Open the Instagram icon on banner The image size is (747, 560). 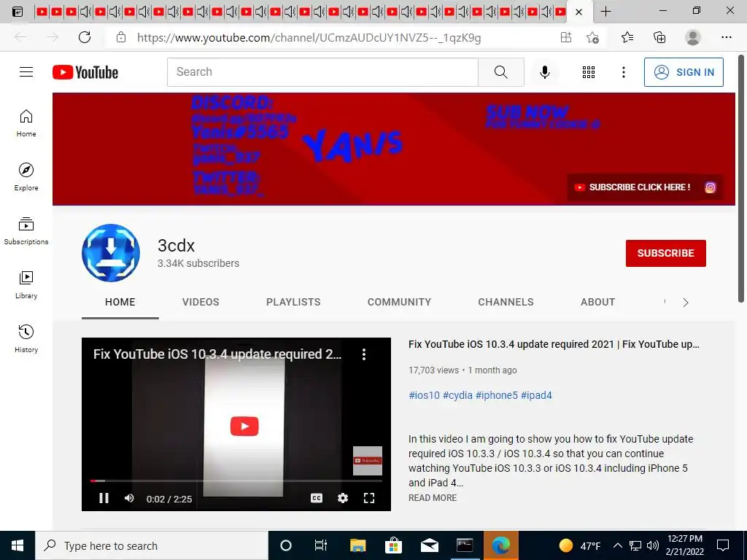click(710, 187)
